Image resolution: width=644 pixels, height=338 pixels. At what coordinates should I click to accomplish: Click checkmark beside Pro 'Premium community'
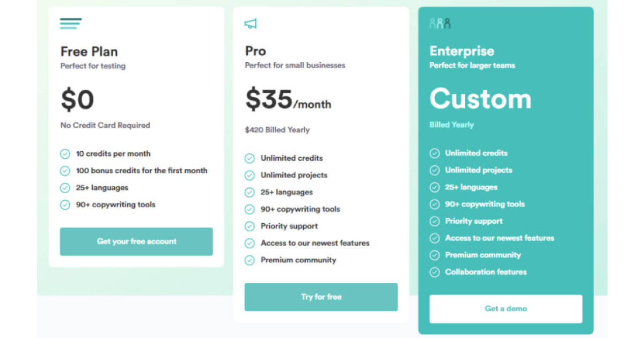250,260
